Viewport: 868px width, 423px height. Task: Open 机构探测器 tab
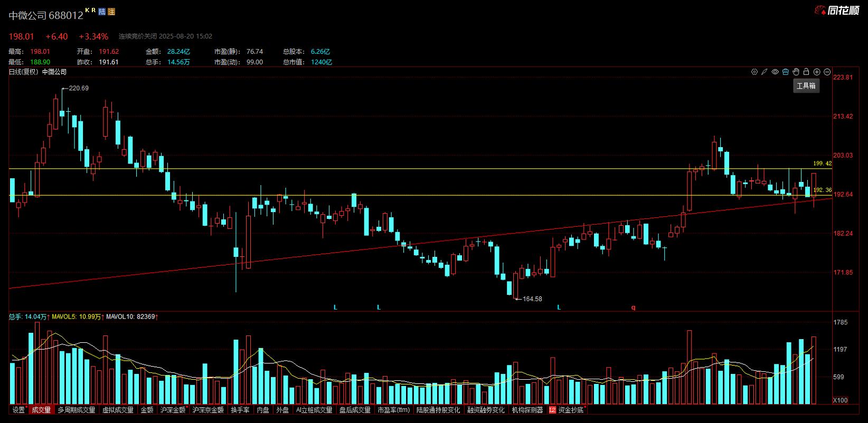527,410
